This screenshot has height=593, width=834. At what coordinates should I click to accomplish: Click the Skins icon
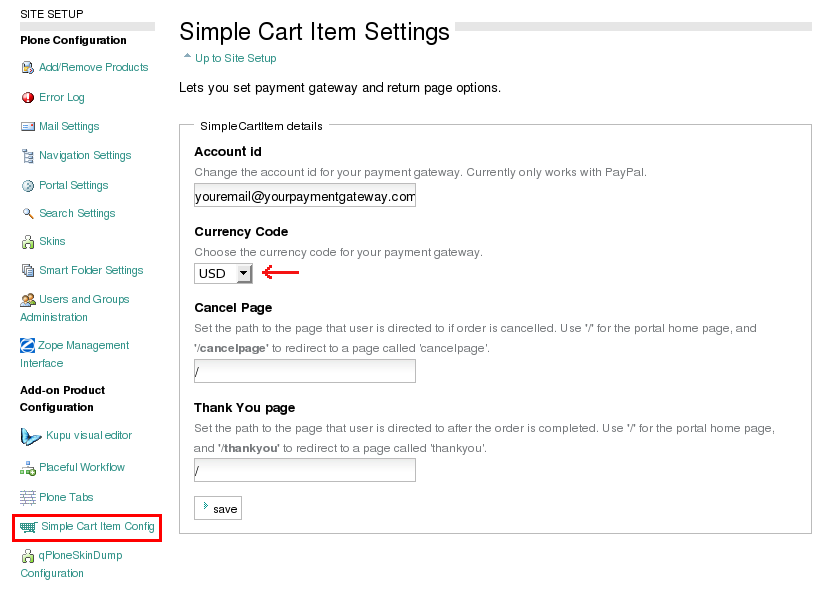point(28,242)
